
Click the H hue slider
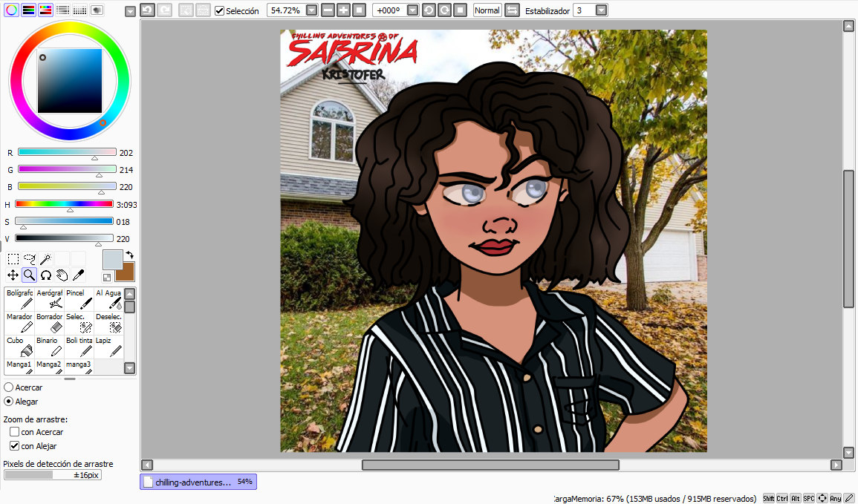(x=64, y=204)
